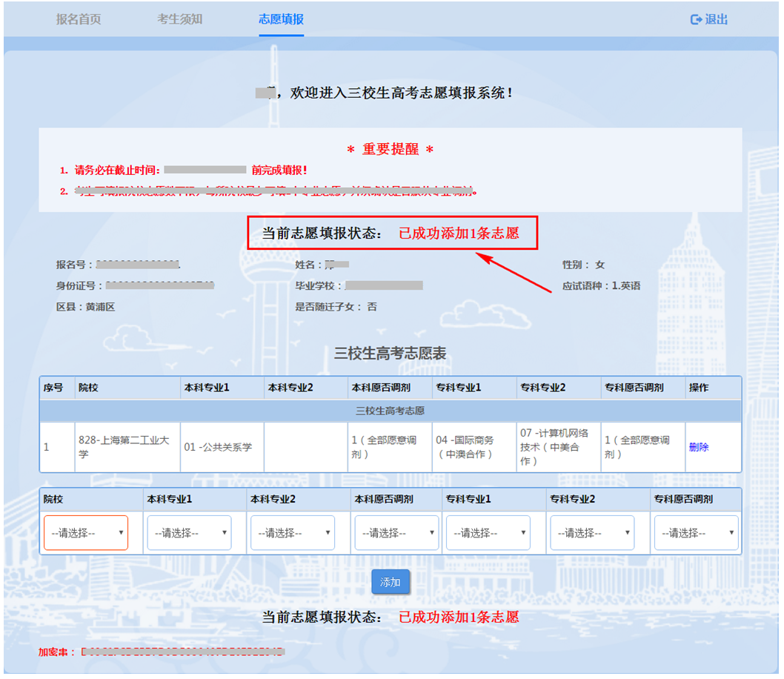The height and width of the screenshot is (679, 784).
Task: Select the 志愿填报 tab
Action: pyautogui.click(x=281, y=19)
